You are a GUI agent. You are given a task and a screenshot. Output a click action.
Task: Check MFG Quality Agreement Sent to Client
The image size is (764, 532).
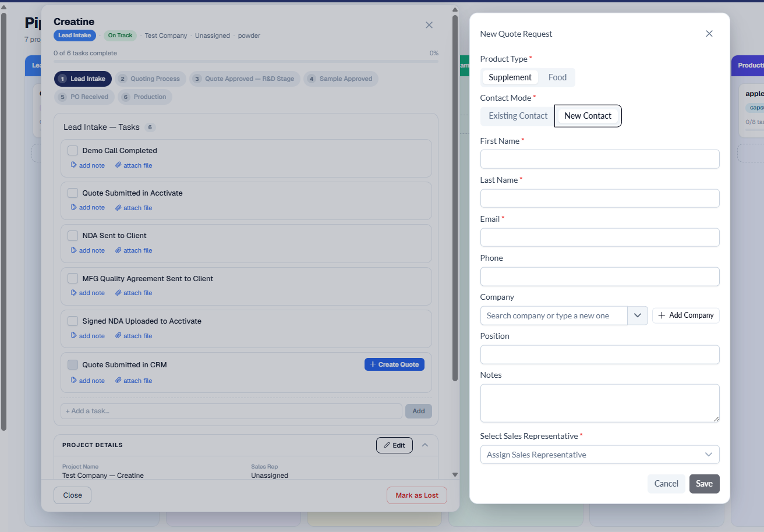pyautogui.click(x=73, y=278)
